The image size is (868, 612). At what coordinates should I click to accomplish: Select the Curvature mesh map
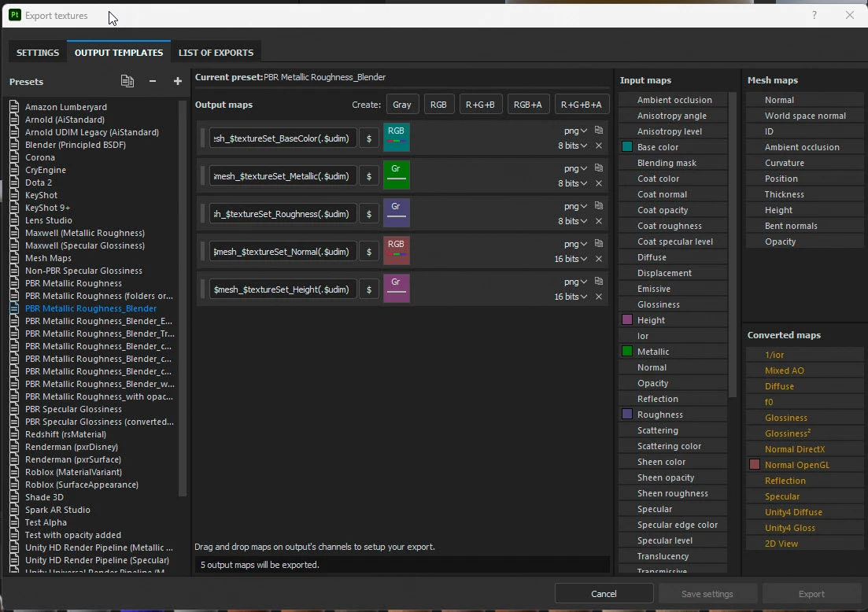pyautogui.click(x=805, y=163)
